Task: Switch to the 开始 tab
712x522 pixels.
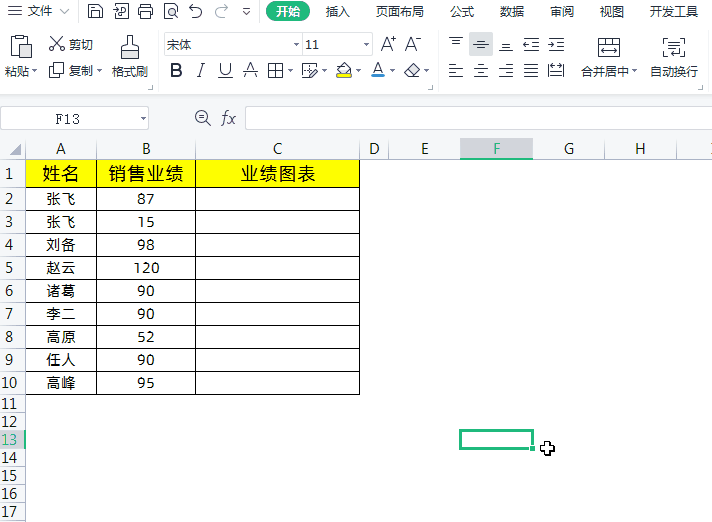Action: [x=288, y=11]
